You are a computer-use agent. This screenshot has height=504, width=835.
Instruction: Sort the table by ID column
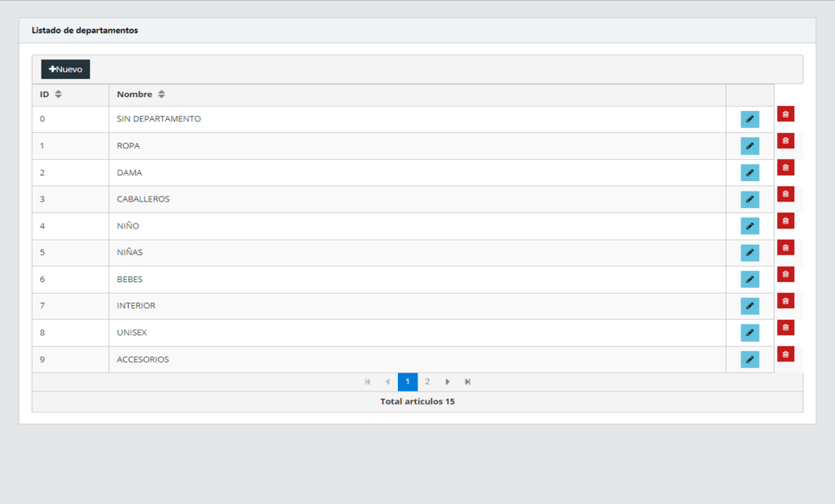[58, 95]
